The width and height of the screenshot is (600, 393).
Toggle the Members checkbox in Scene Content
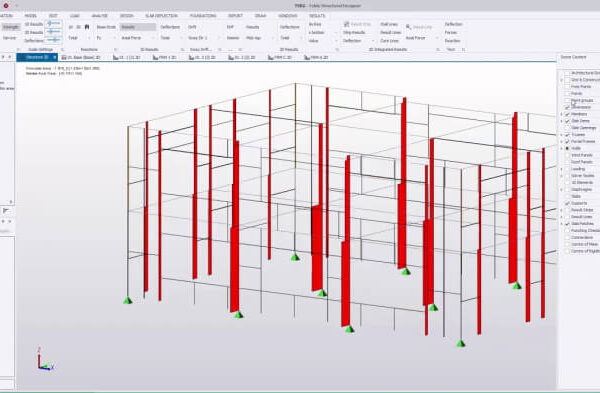tap(567, 114)
